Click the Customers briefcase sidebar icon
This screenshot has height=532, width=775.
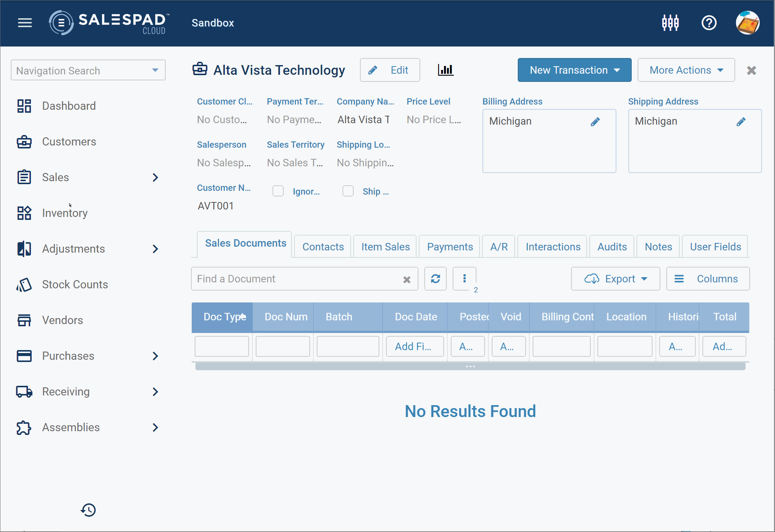pos(24,142)
